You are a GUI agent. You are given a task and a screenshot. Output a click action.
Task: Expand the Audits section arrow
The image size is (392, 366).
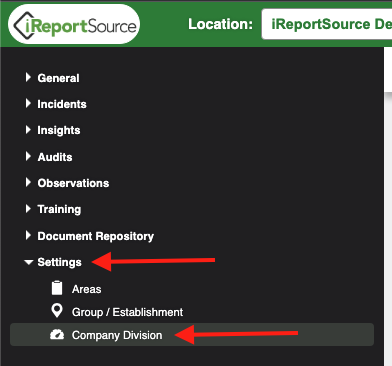[28, 156]
